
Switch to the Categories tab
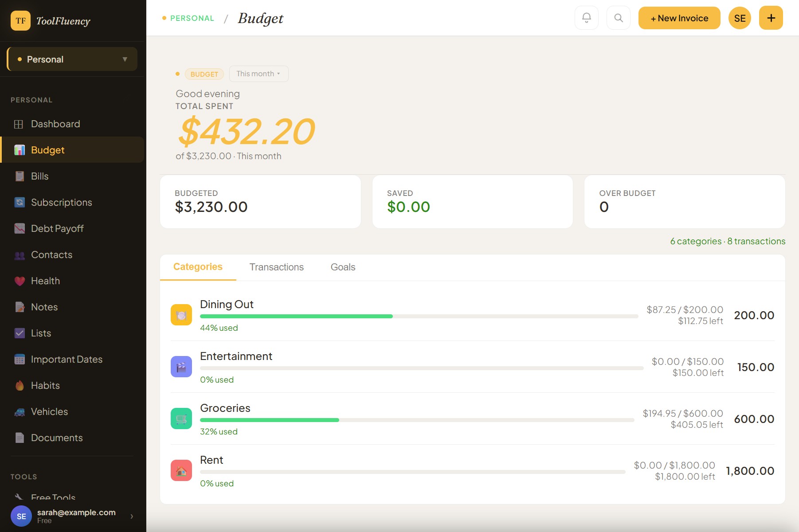tap(198, 267)
